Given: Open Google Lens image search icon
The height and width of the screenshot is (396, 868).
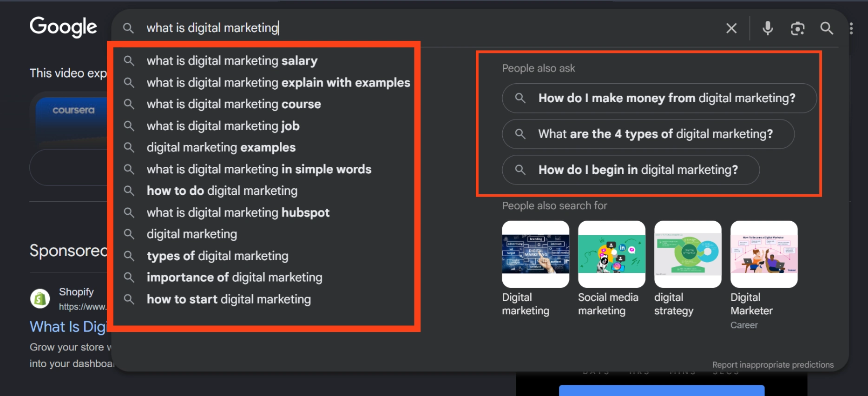Looking at the screenshot, I should (797, 28).
